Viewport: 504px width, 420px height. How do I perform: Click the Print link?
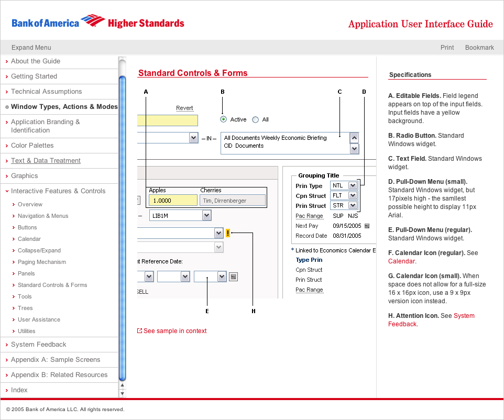[447, 48]
